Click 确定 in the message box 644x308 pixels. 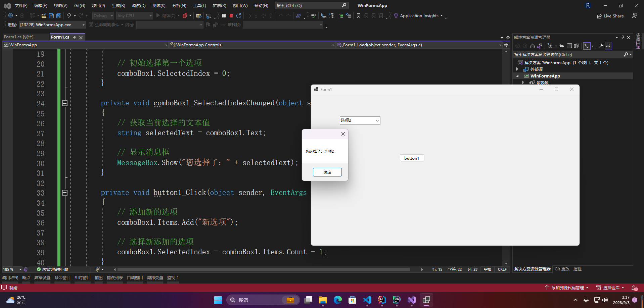click(327, 172)
